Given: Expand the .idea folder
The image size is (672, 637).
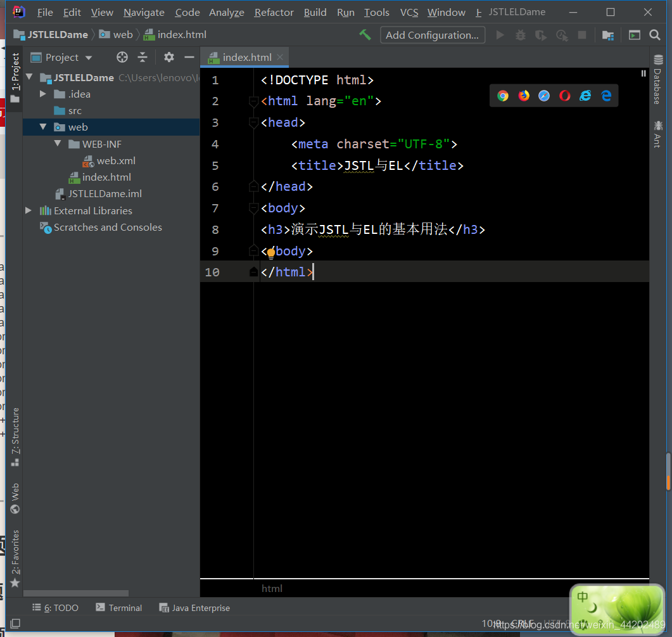Looking at the screenshot, I should tap(43, 94).
